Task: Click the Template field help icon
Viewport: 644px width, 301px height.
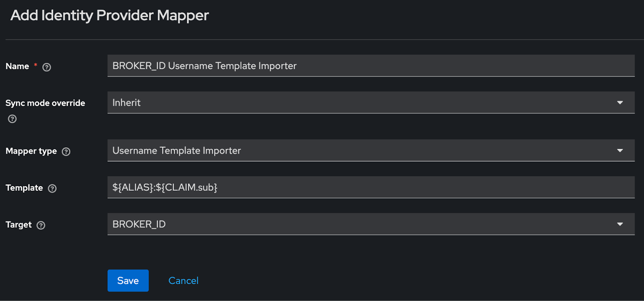Action: click(x=52, y=188)
